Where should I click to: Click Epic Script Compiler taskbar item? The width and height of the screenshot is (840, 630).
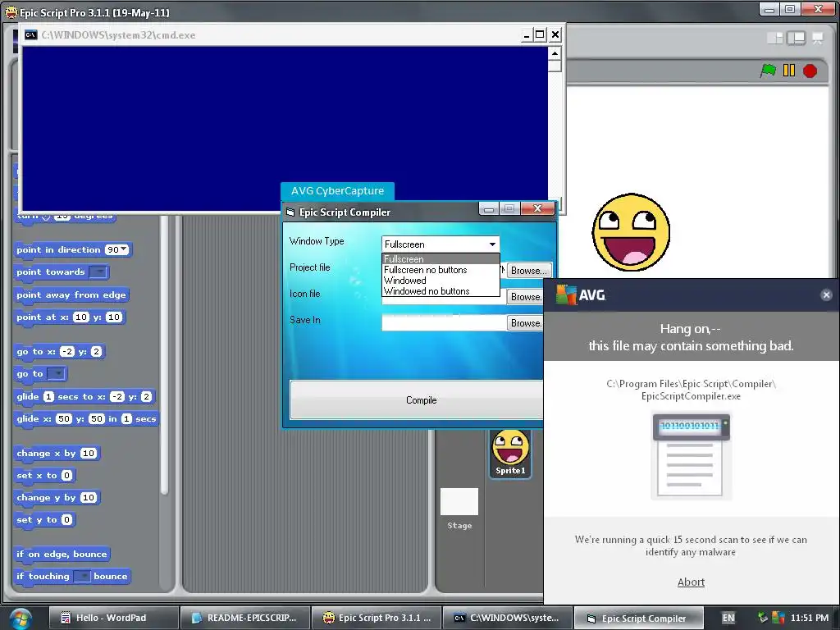click(638, 618)
